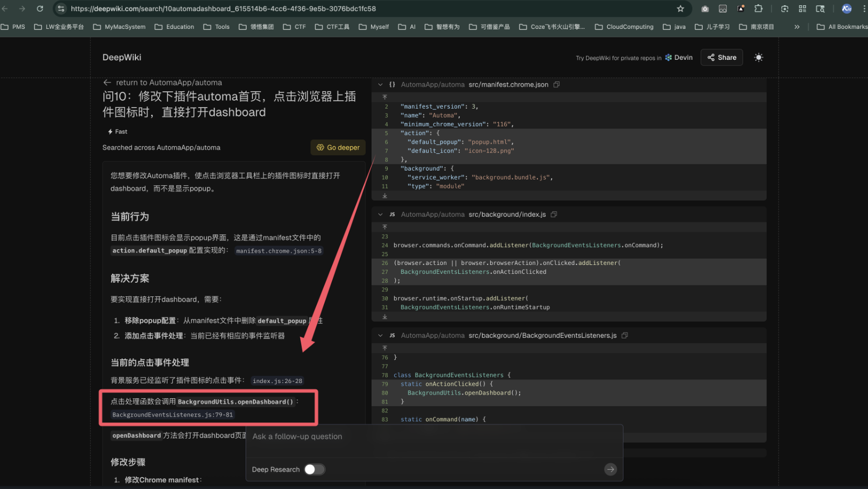Open the CTF bookmarks folder

pyautogui.click(x=294, y=27)
